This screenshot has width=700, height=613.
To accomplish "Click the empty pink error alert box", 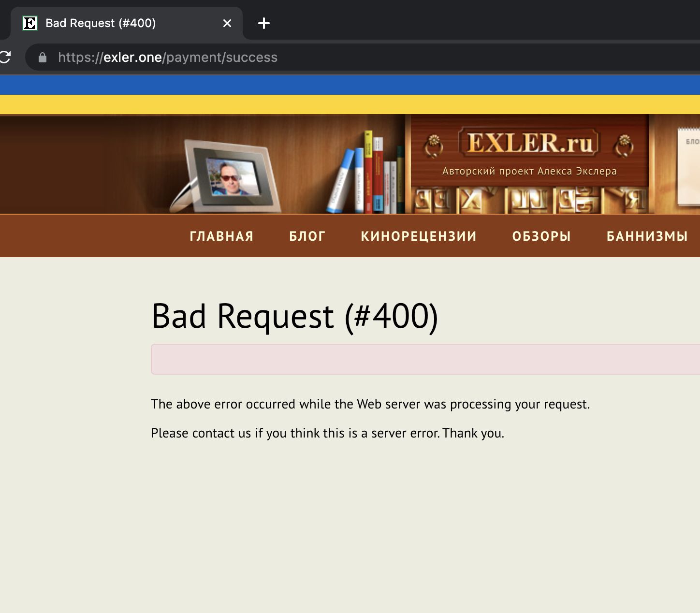I will coord(425,359).
